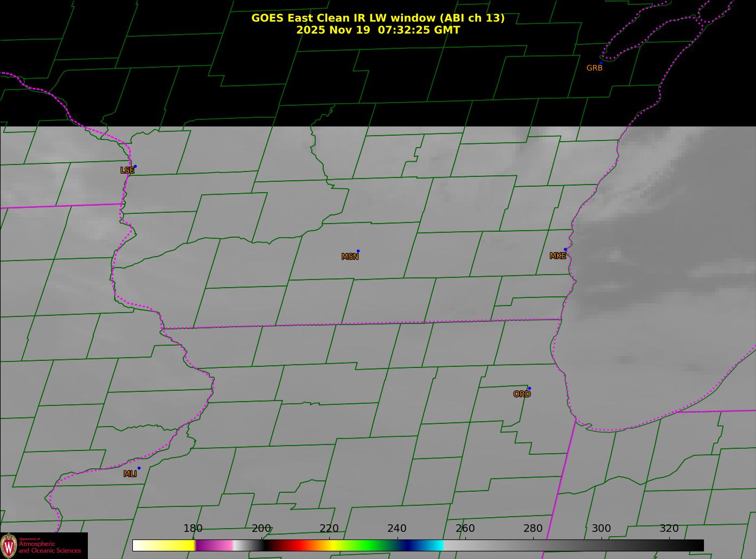Screen dimensions: 756x559
Task: Click the 2025 Nov 19 timestamp line
Action: 377,30
